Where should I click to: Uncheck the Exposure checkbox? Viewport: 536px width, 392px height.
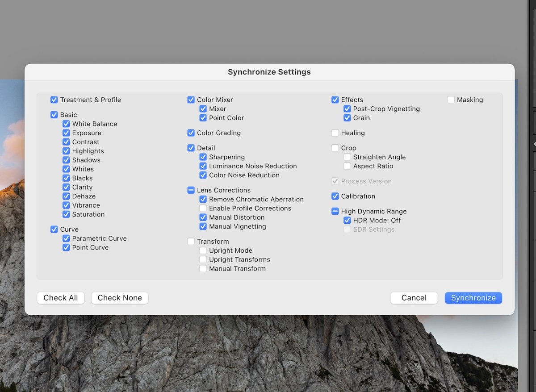coord(66,133)
